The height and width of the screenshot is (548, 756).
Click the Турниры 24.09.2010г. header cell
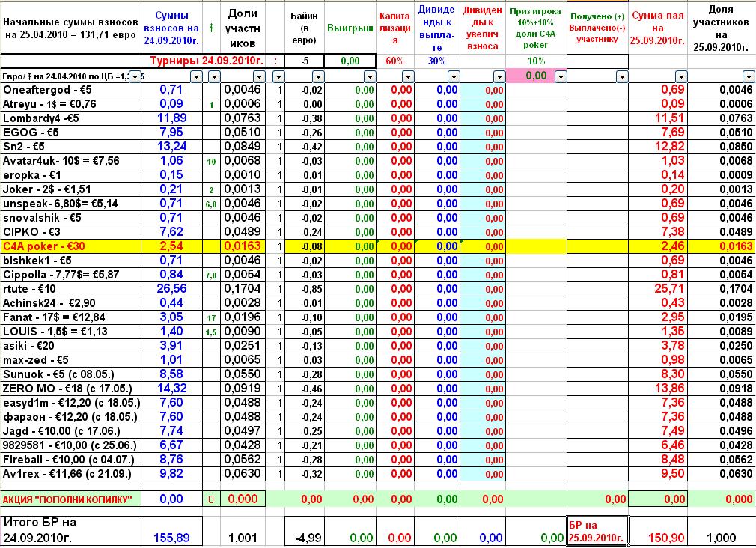coord(207,61)
